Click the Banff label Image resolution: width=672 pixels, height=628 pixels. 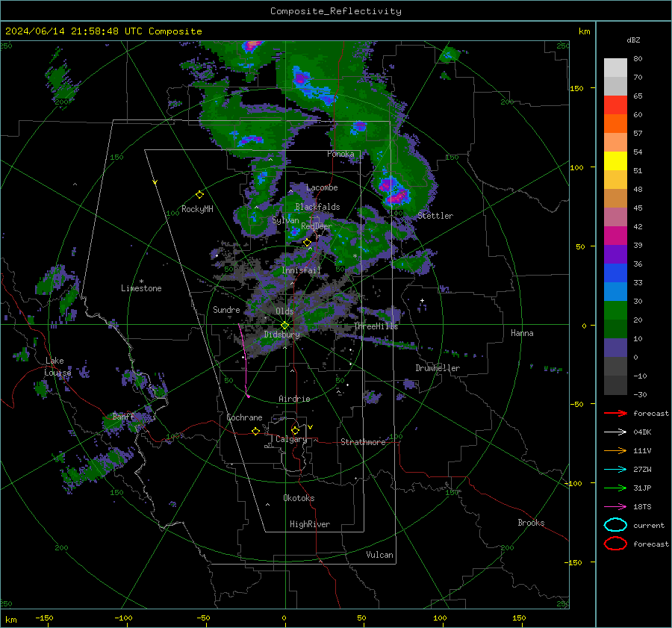pos(123,416)
